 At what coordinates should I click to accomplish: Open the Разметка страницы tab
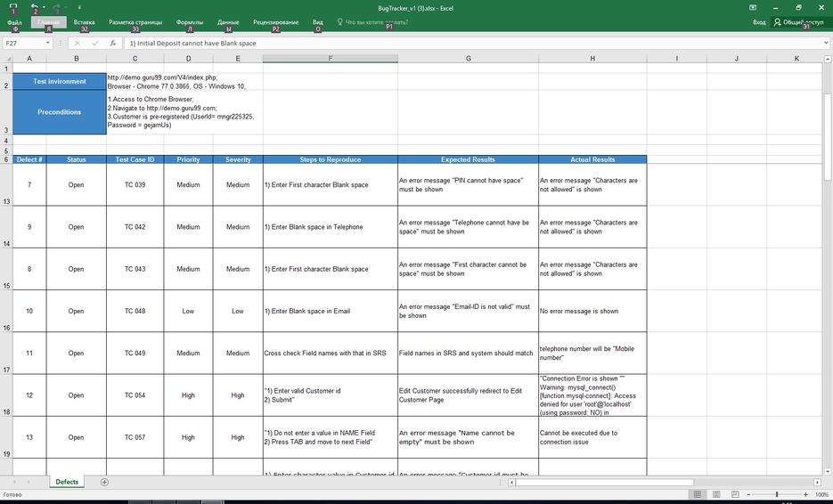click(135, 22)
